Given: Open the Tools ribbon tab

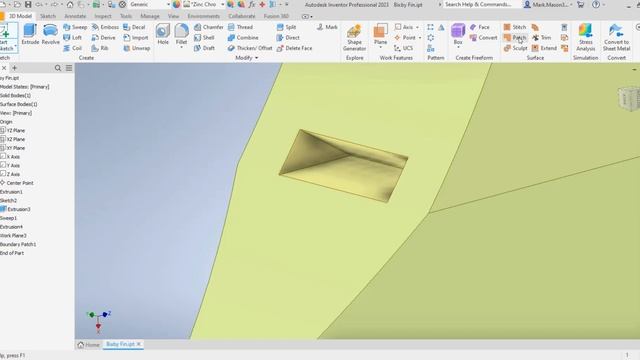Looking at the screenshot, I should [x=126, y=16].
